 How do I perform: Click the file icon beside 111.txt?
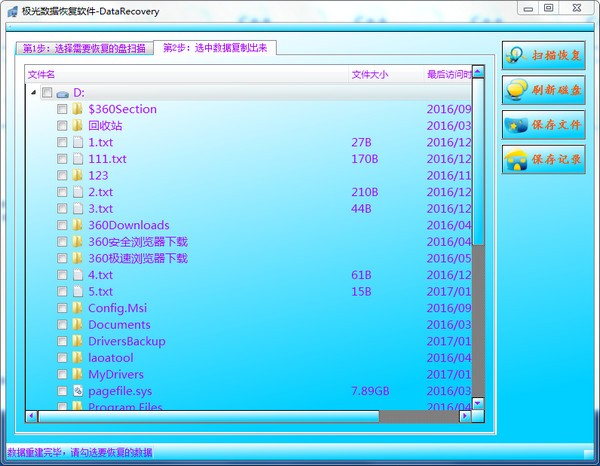77,159
